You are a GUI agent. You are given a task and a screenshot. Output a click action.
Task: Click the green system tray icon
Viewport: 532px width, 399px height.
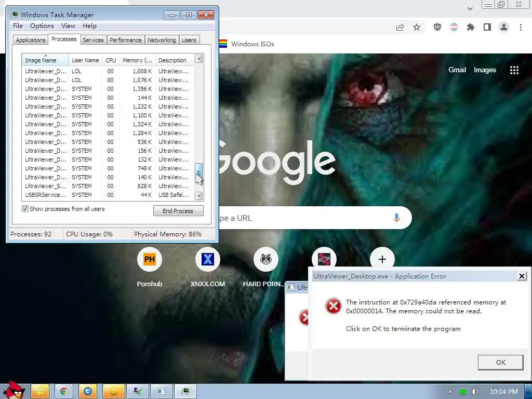463,392
